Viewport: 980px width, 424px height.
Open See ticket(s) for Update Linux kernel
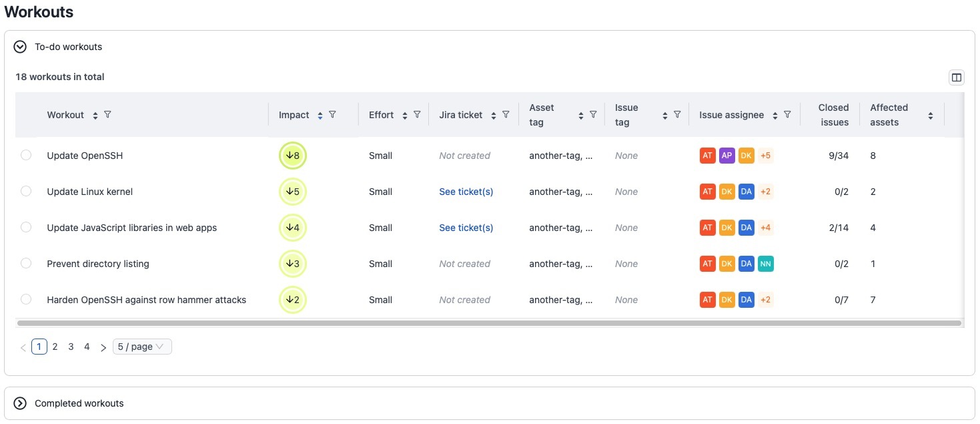[466, 192]
